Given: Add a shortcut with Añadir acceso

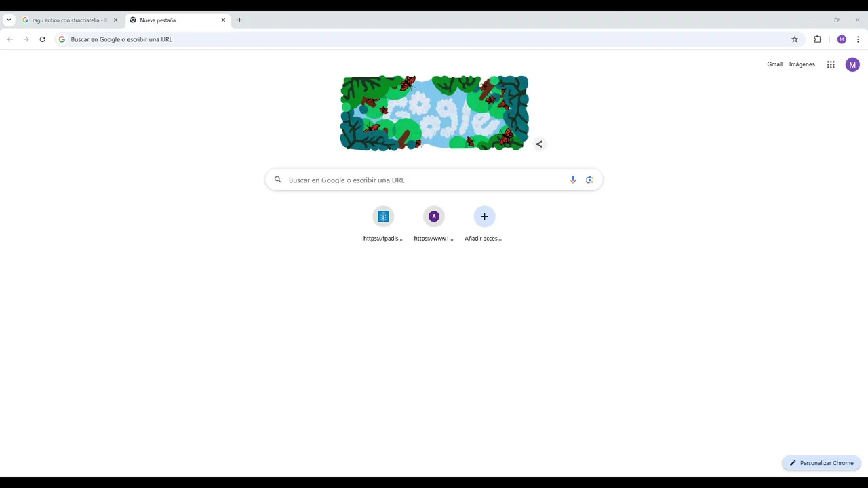Looking at the screenshot, I should coord(484,224).
